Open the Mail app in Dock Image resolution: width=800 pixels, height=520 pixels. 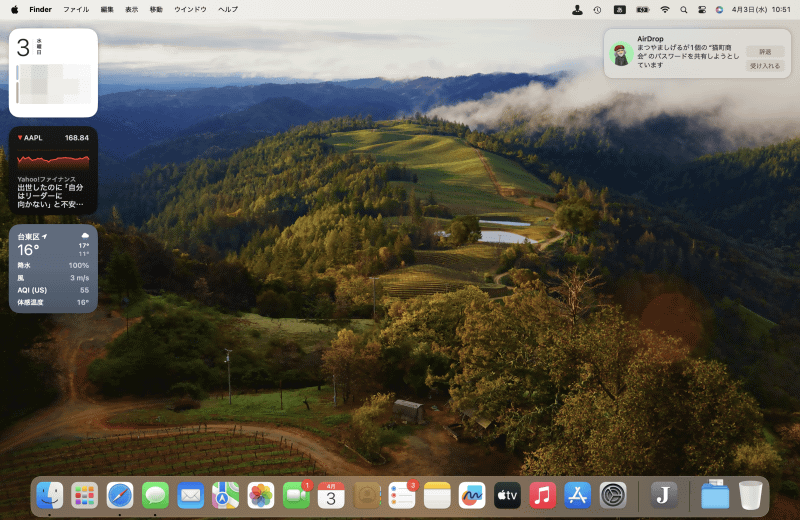[190, 495]
